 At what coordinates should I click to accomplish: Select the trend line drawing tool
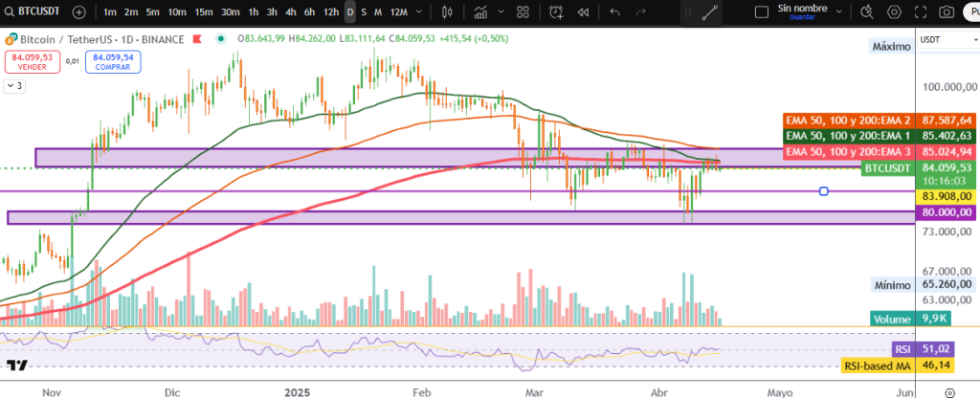point(709,12)
